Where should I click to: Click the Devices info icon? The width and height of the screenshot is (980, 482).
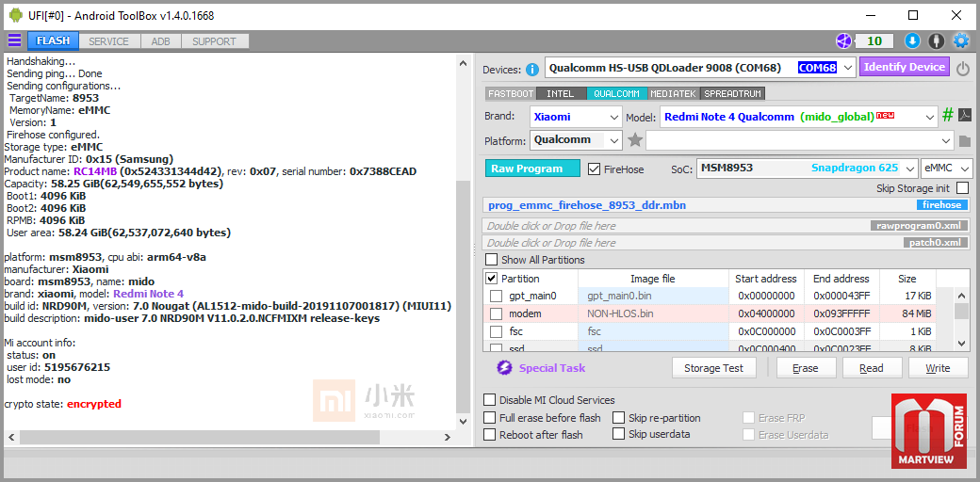532,70
